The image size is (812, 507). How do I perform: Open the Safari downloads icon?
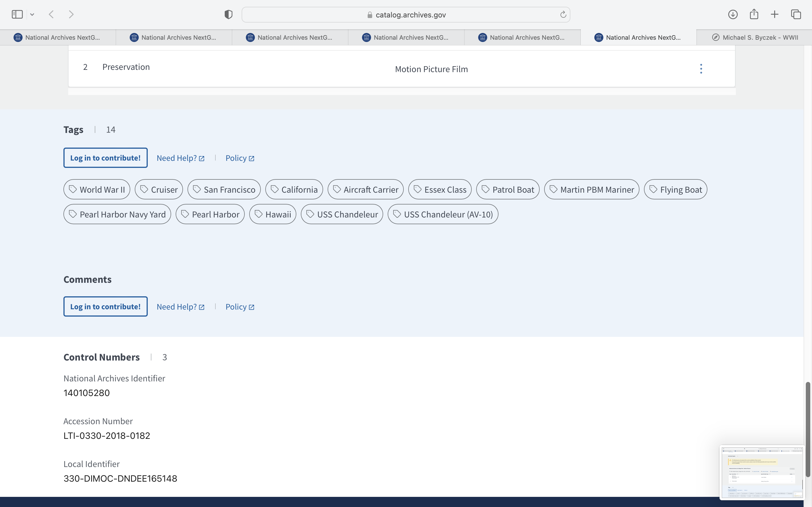(732, 14)
